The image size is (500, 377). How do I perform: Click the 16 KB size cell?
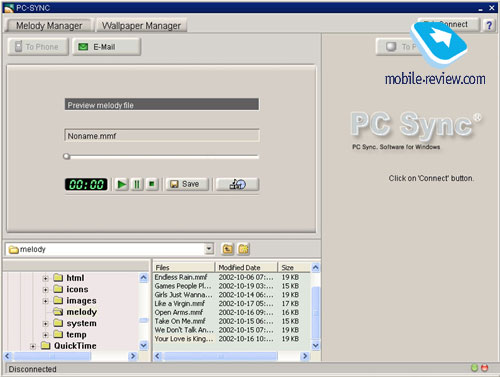click(x=290, y=312)
